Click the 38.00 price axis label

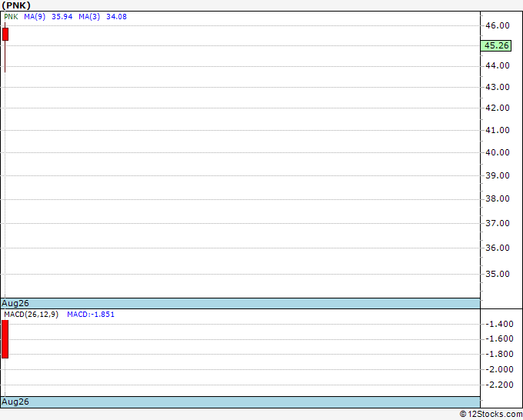[498, 198]
